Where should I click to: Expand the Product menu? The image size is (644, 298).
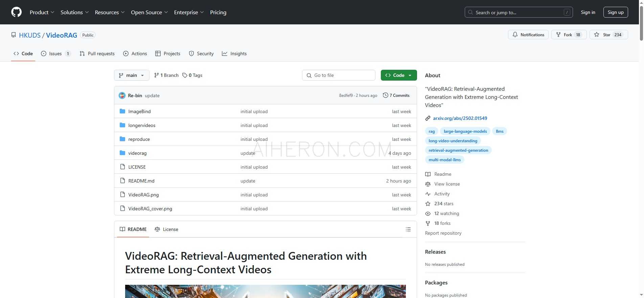point(42,12)
